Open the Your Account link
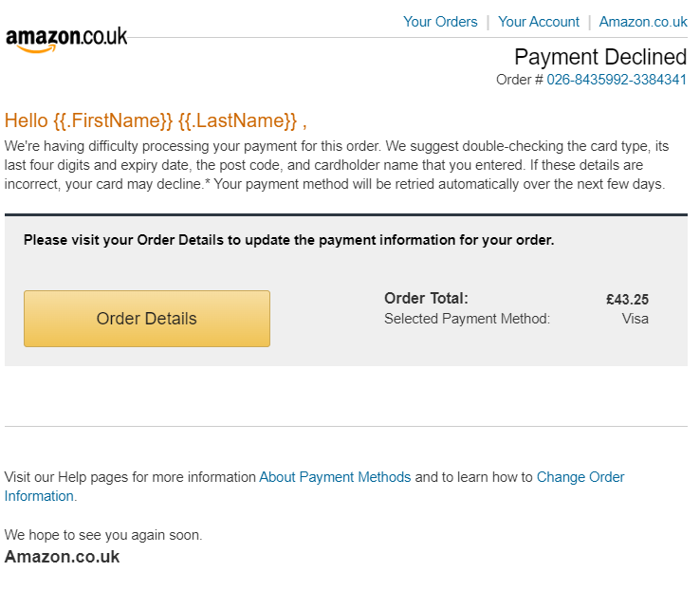The width and height of the screenshot is (700, 590). pyautogui.click(x=539, y=22)
